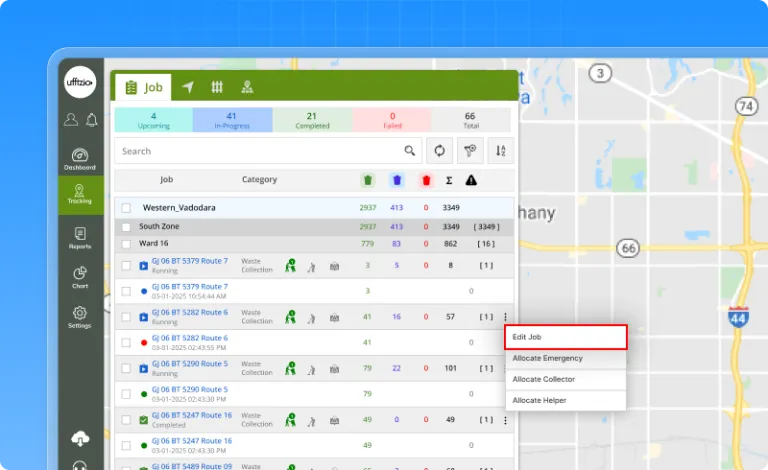The width and height of the screenshot is (768, 470).
Task: Click into the job Search field
Action: [260, 151]
